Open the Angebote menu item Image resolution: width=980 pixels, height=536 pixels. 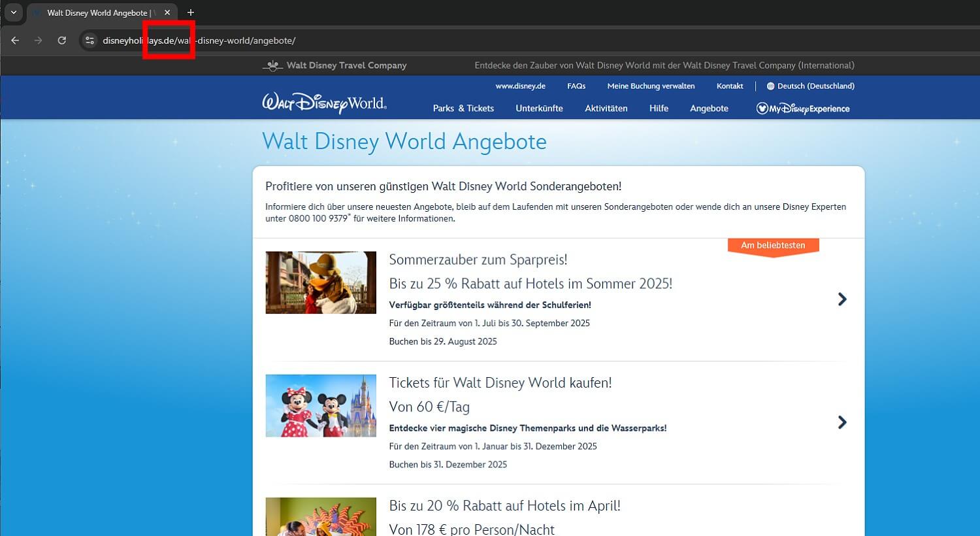coord(709,109)
